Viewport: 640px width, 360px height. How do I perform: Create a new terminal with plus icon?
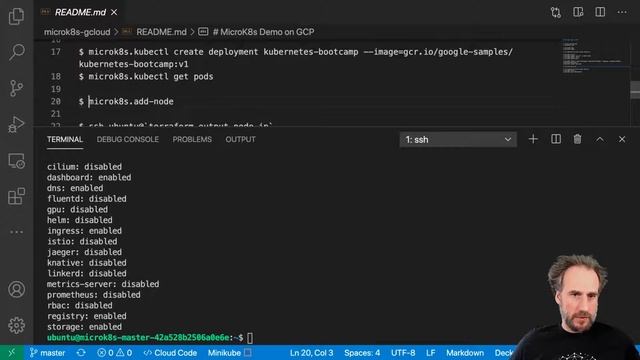[x=533, y=139]
